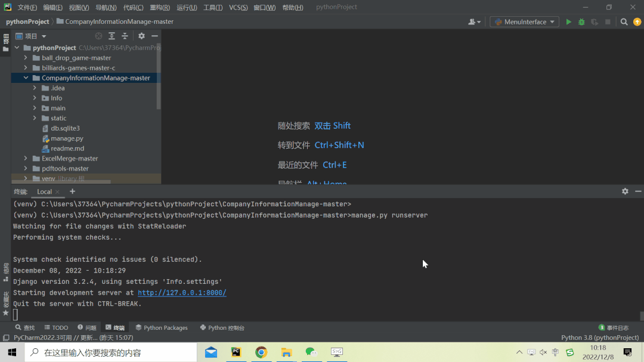Open Structure side tool button
644x362 pixels.
coord(6,273)
